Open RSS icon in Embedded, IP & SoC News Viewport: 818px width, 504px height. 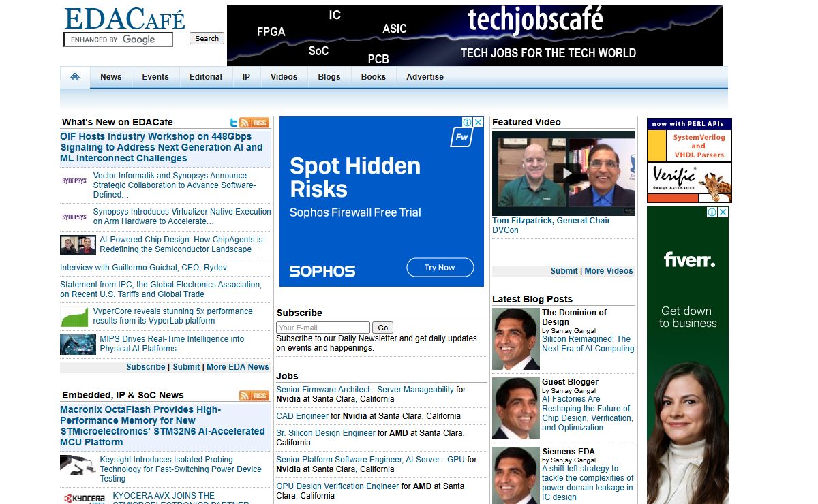click(254, 396)
